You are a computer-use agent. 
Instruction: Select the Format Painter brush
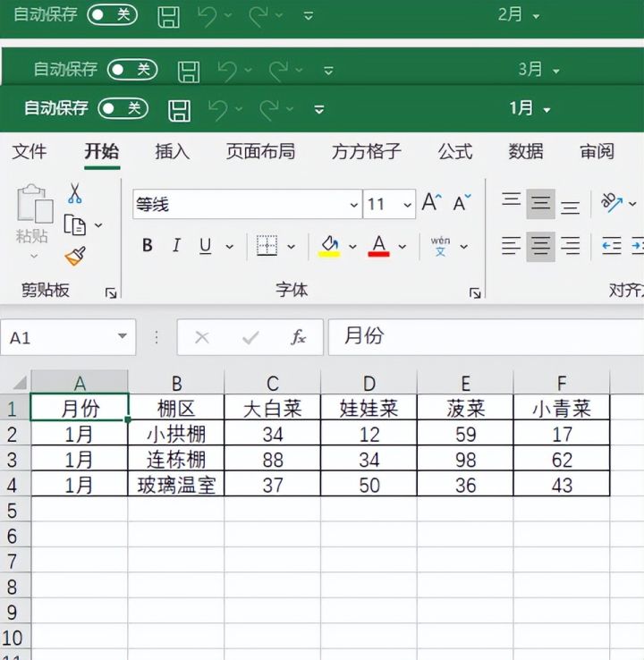pos(76,257)
